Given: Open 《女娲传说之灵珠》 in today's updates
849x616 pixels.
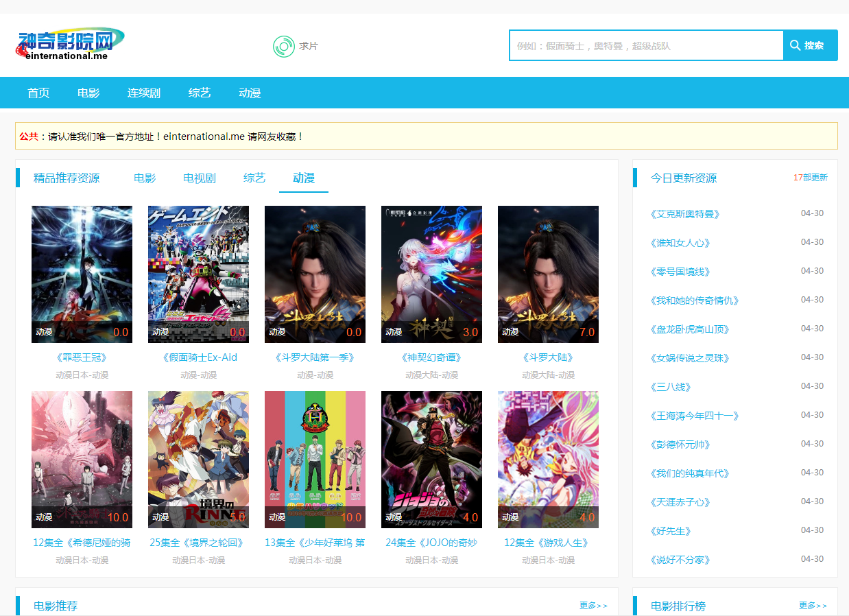Looking at the screenshot, I should coord(690,358).
